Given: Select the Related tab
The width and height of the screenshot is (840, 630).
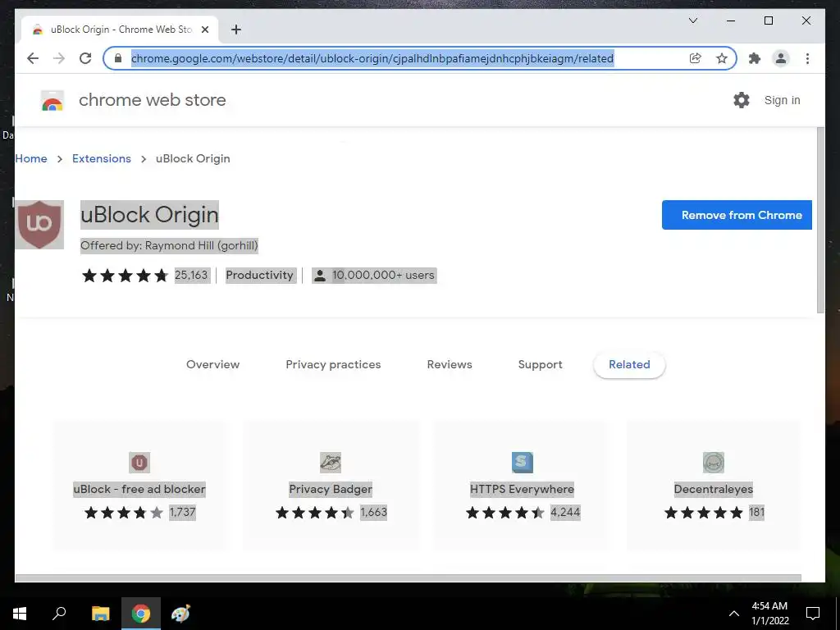Looking at the screenshot, I should pyautogui.click(x=629, y=365).
